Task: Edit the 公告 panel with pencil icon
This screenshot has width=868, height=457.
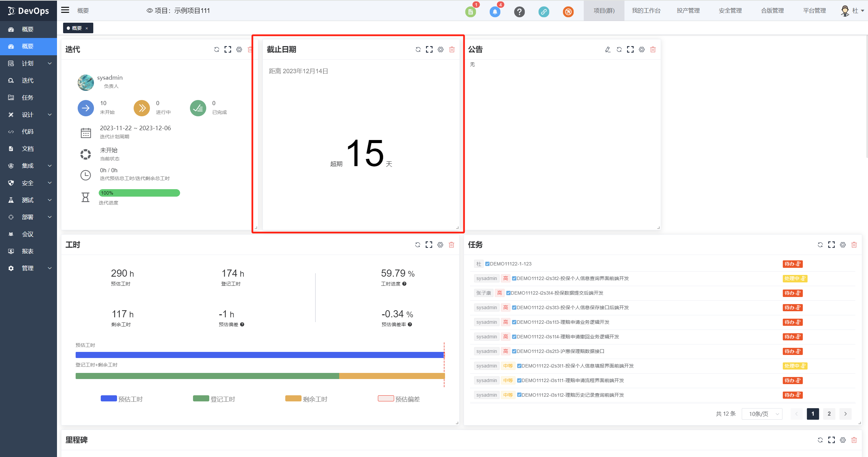Action: [608, 49]
